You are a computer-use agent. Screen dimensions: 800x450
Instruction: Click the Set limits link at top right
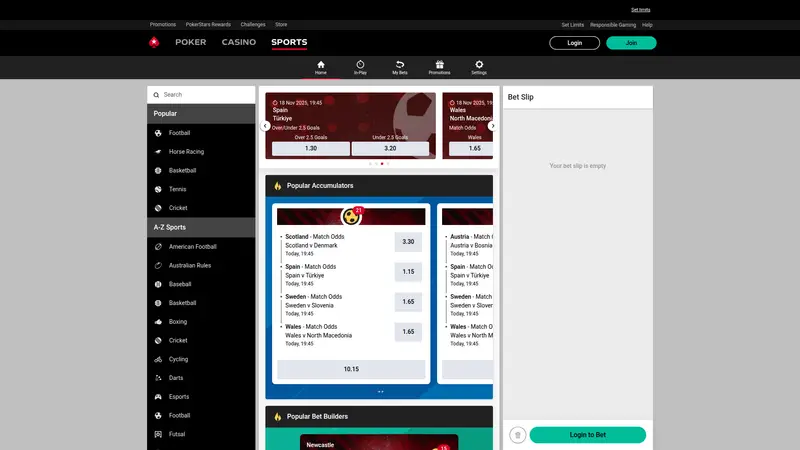tap(640, 10)
